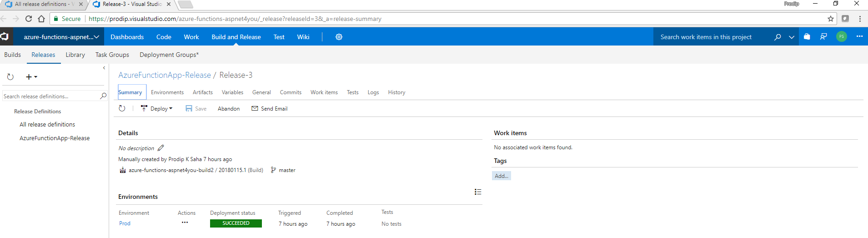
Task: Collapse the left panel with chevron
Action: tap(104, 68)
